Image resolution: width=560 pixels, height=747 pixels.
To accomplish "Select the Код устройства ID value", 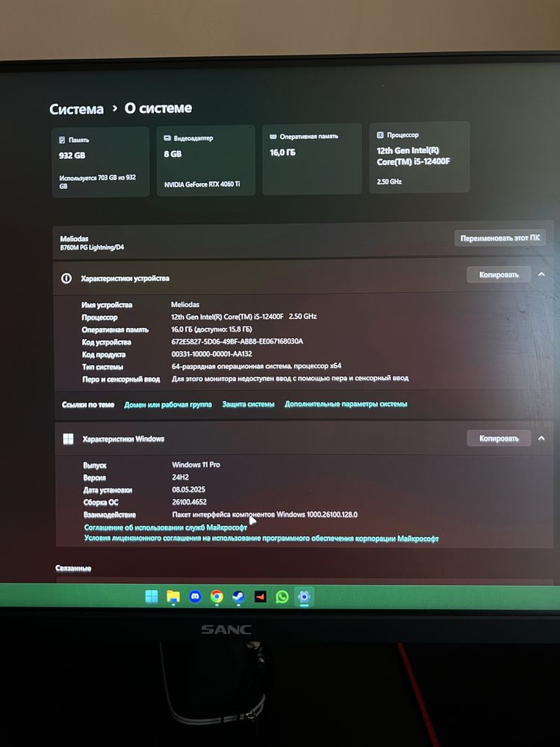I will pyautogui.click(x=237, y=341).
